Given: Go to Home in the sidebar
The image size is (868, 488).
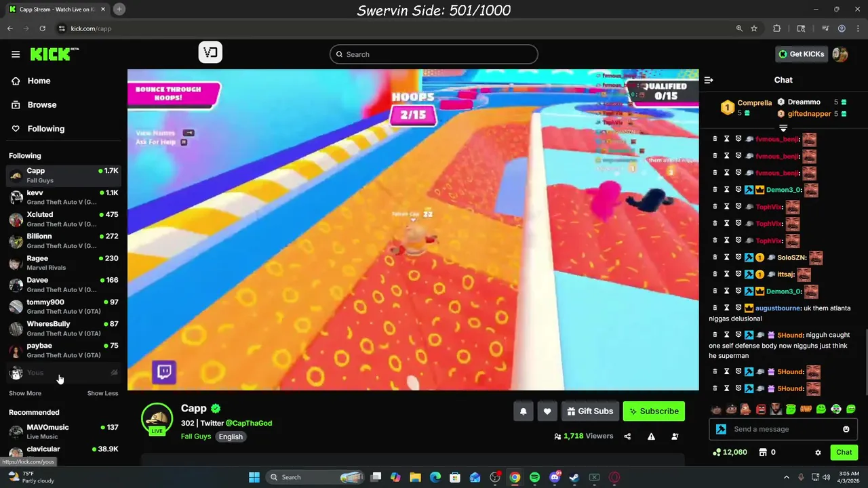Looking at the screenshot, I should pos(39,81).
